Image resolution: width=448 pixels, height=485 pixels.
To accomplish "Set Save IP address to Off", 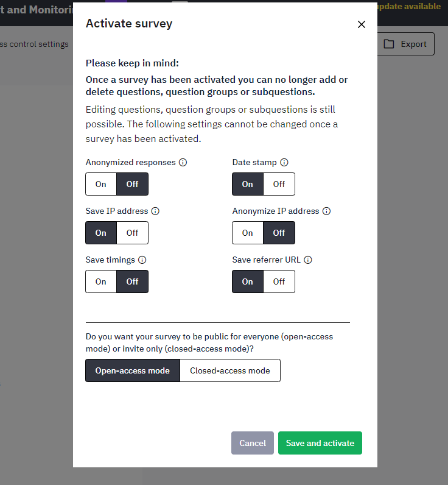I will click(x=132, y=233).
